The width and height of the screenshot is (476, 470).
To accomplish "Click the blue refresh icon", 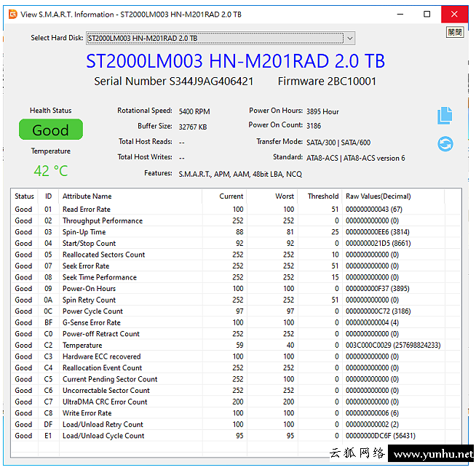I will coord(445,143).
